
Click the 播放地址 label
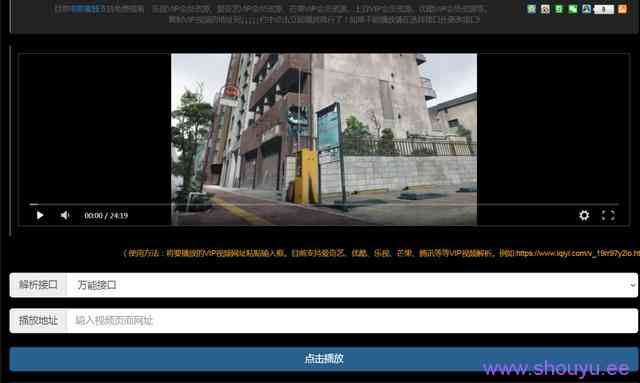38,321
